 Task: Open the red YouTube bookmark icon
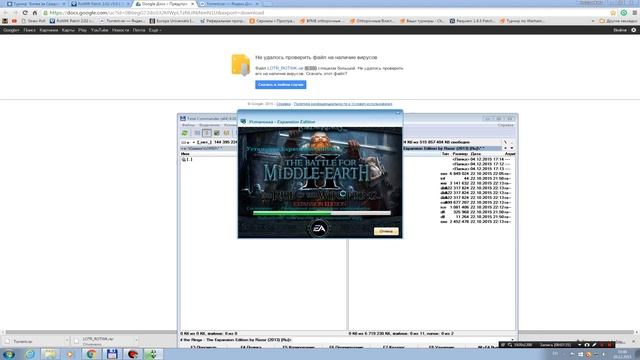click(14, 21)
